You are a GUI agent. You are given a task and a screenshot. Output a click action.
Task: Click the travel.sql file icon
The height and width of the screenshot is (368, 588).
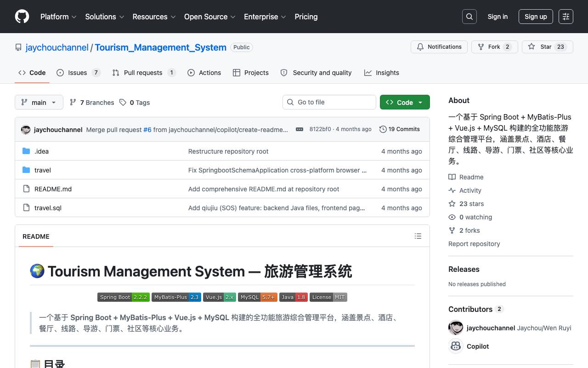pyautogui.click(x=26, y=208)
